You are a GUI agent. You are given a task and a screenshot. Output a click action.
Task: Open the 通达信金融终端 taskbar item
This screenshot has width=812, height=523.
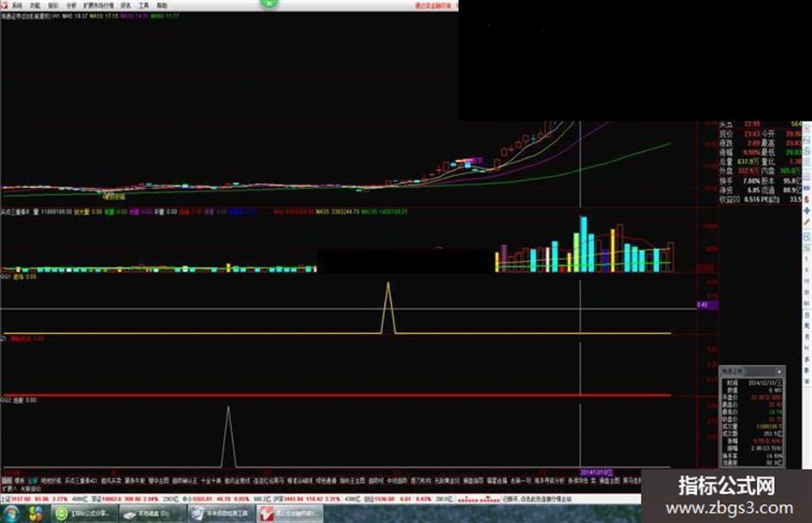(290, 514)
